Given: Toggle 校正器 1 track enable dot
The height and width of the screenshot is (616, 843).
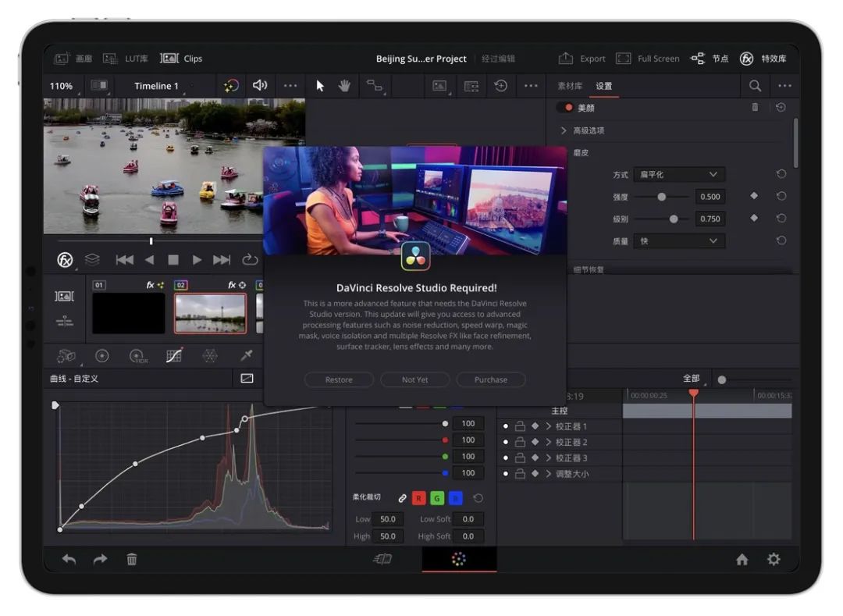Looking at the screenshot, I should [x=505, y=426].
